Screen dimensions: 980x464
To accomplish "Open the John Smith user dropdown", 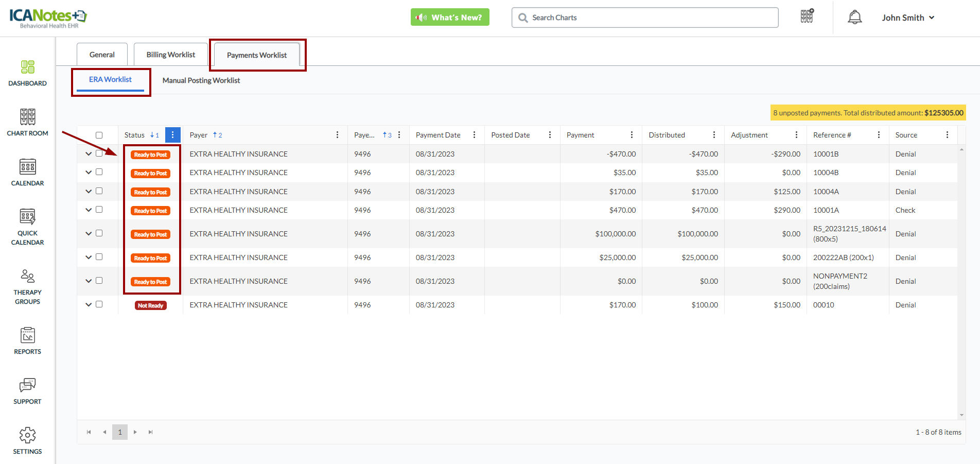I will 908,18.
